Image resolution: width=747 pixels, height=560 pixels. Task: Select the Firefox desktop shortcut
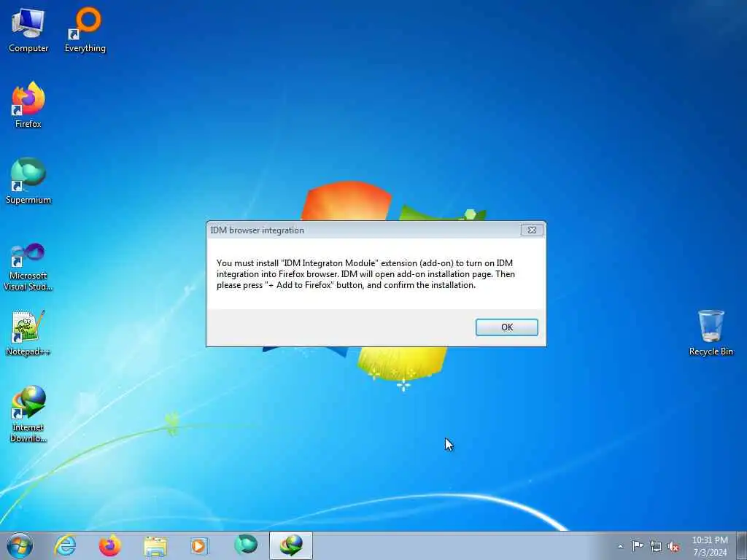pyautogui.click(x=28, y=105)
